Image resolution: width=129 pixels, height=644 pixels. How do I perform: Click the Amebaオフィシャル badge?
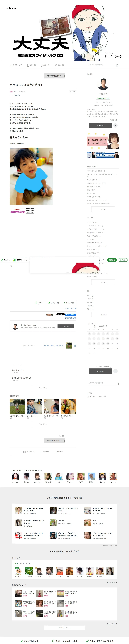coord(103,98)
